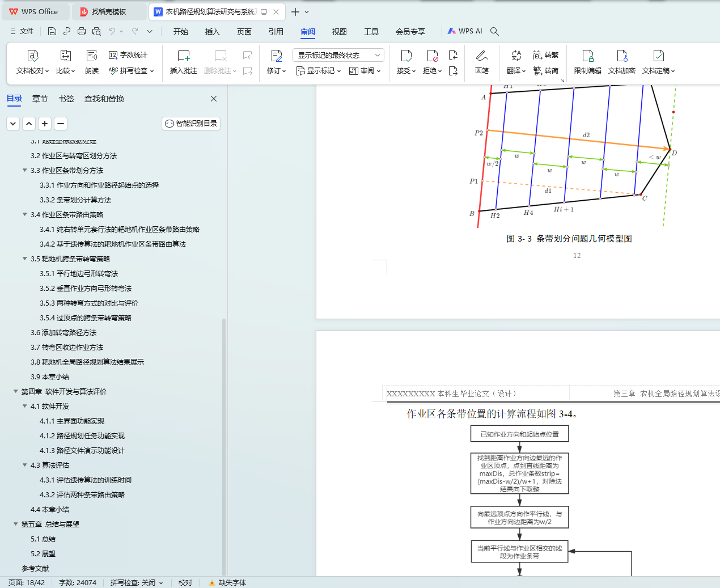Reject changes with 拒绝 icon

(432, 56)
